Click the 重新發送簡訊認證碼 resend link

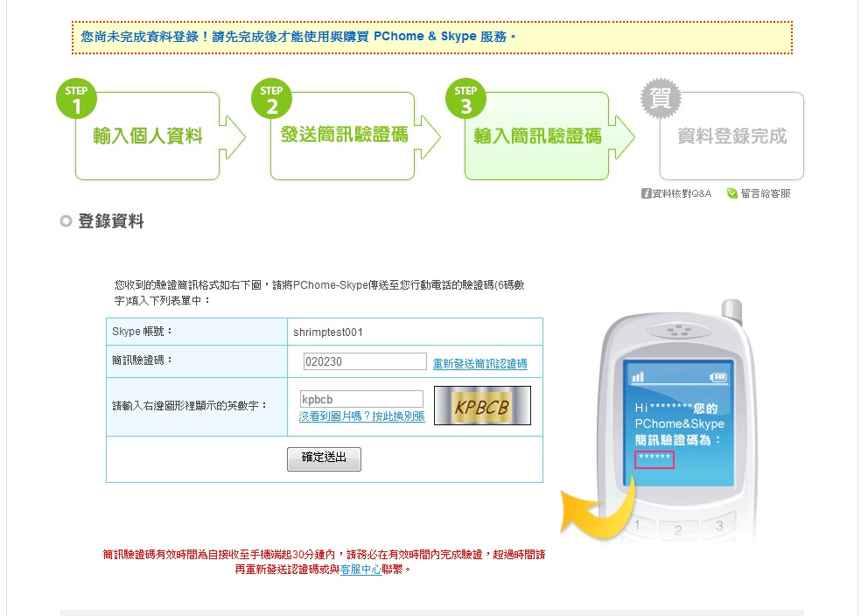[x=480, y=364]
